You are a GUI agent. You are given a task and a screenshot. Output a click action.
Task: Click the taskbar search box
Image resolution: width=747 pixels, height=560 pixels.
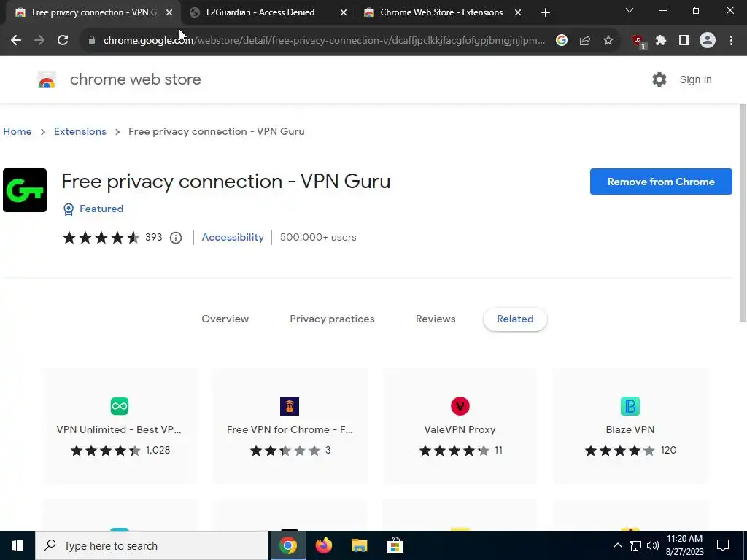(152, 545)
